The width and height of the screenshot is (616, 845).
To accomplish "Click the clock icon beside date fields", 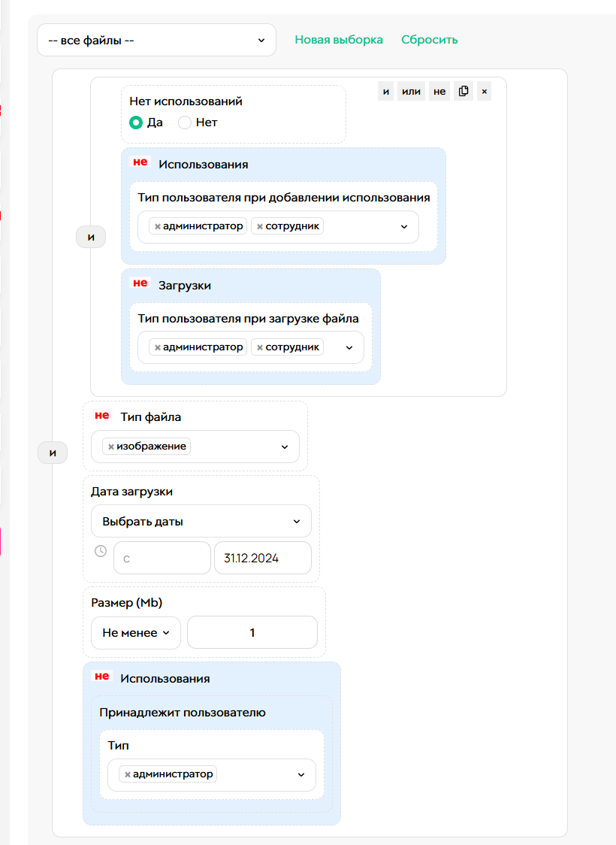I will click(x=101, y=551).
